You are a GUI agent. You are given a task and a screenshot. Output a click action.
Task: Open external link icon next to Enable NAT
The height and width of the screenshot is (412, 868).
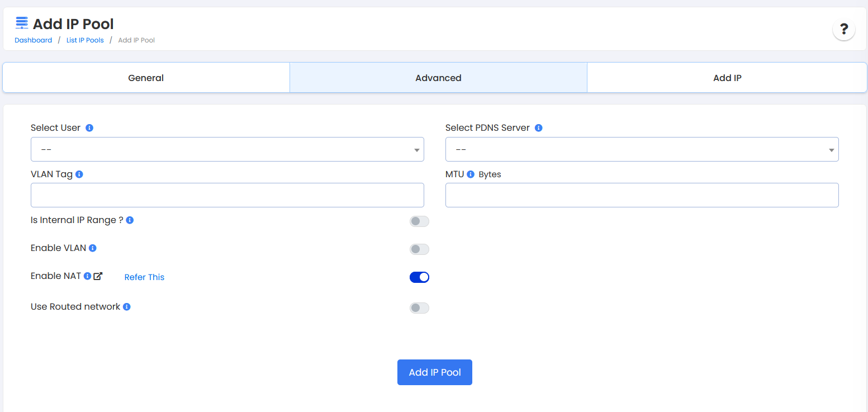[x=98, y=276]
